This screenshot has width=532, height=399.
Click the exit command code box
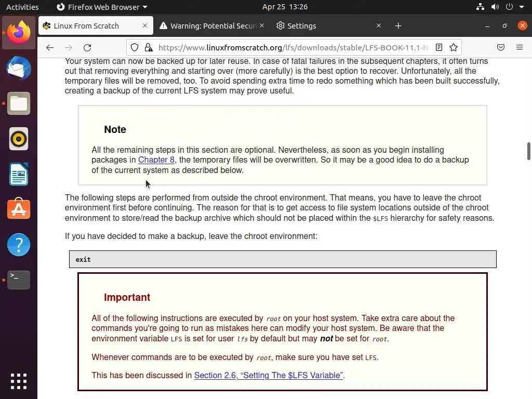pos(283,259)
